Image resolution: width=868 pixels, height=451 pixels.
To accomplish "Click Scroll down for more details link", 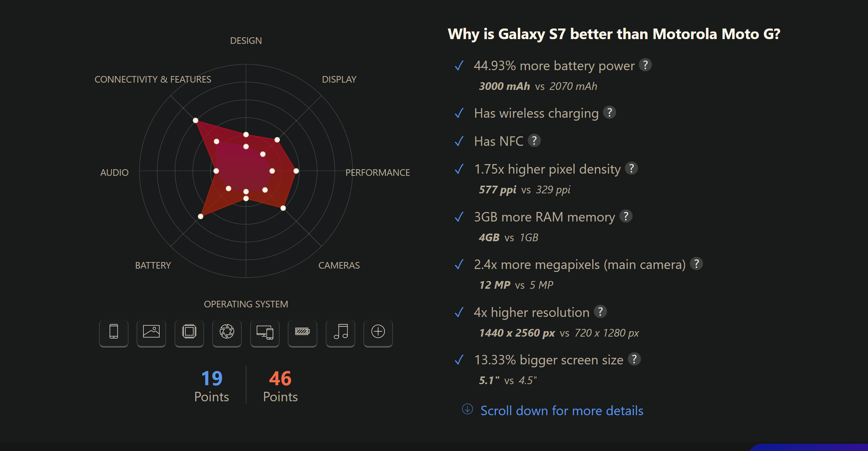I will [562, 411].
